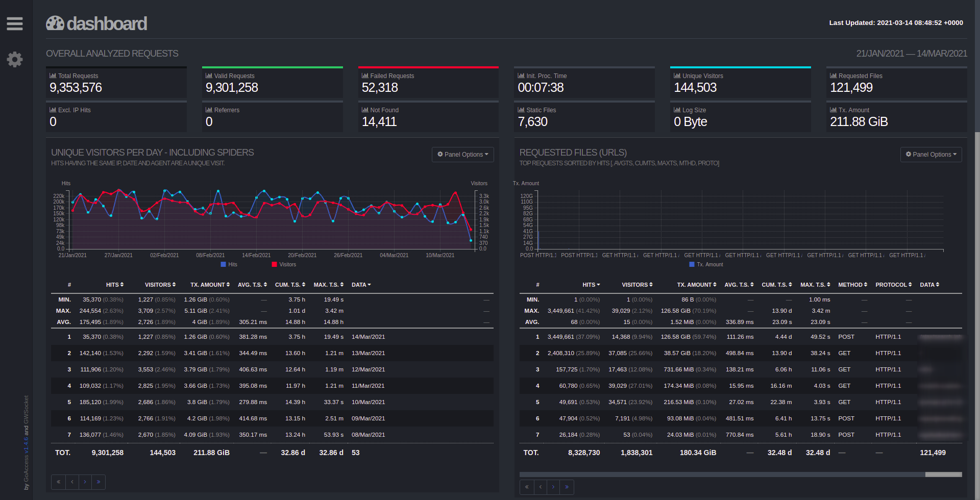Go to next page of requested files table

pos(554,487)
